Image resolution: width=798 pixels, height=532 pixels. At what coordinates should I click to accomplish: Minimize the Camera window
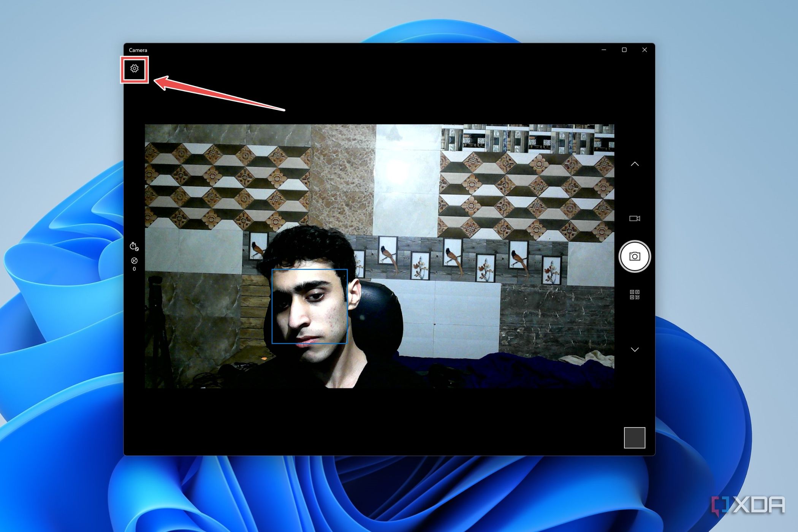[x=603, y=49]
